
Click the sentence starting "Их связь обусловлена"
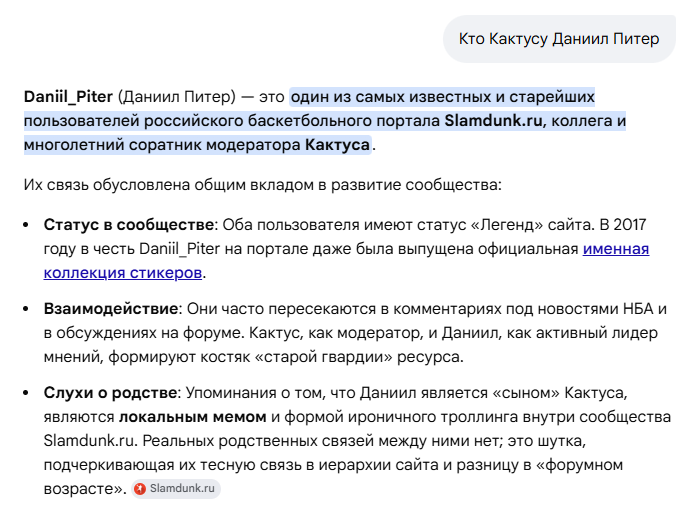tap(261, 184)
